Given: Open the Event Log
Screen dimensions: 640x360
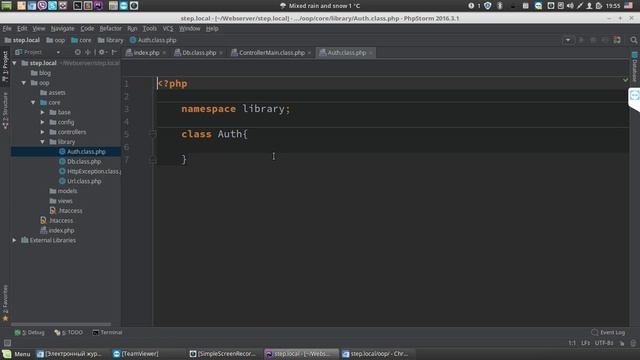Looking at the screenshot, I should (x=608, y=332).
